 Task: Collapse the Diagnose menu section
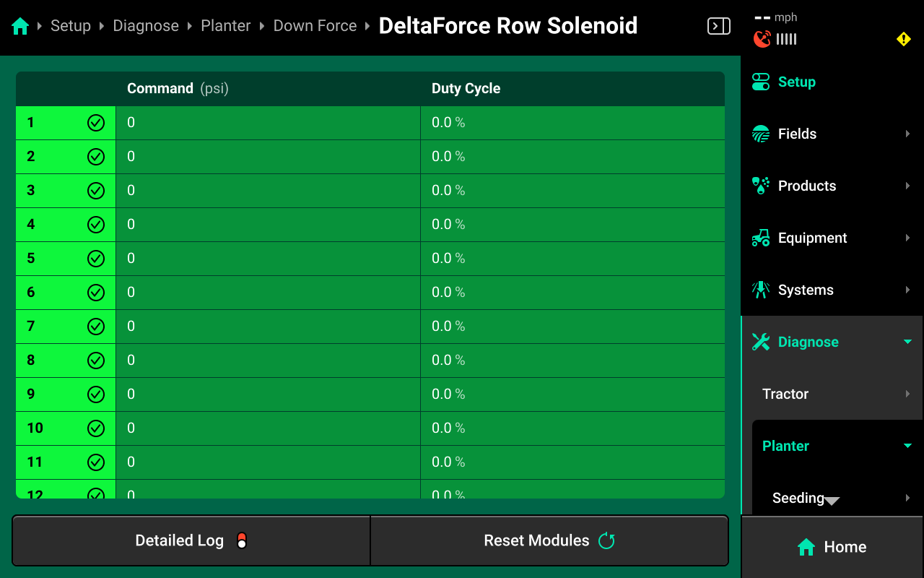(x=907, y=342)
